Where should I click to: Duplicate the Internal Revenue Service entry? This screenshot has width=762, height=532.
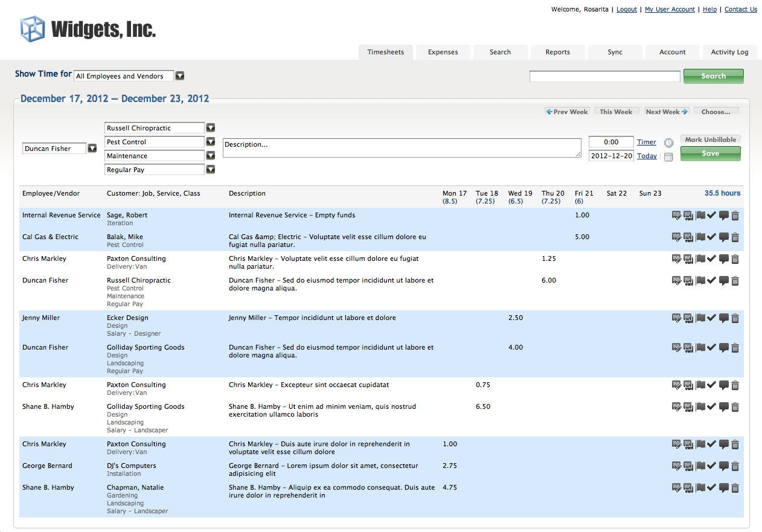click(688, 216)
